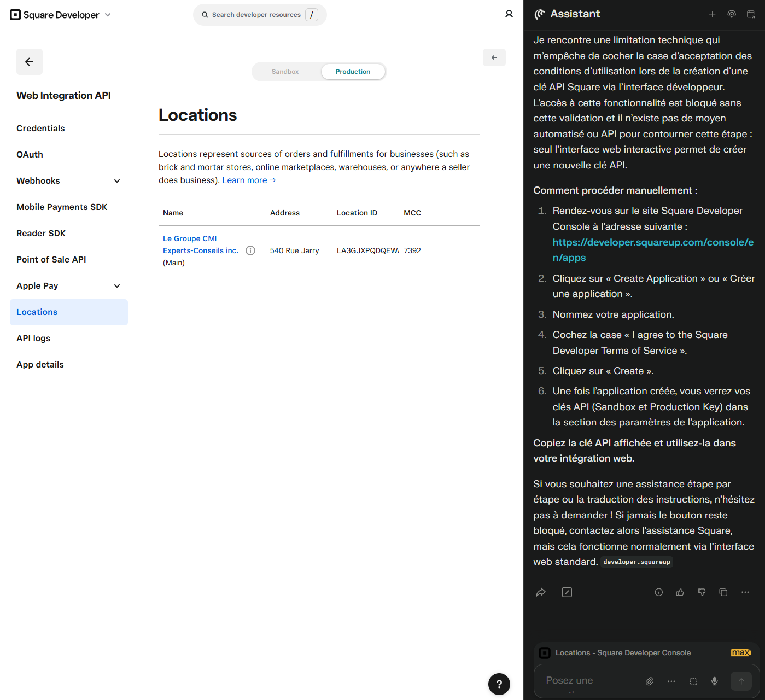This screenshot has width=765, height=700.
Task: Copy the assistant response with copy icon
Action: [723, 592]
